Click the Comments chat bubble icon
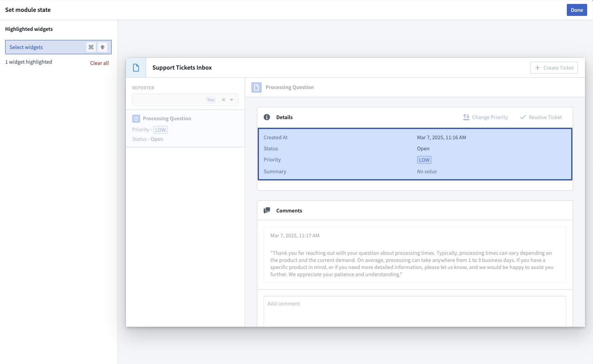593x364 pixels. point(267,210)
